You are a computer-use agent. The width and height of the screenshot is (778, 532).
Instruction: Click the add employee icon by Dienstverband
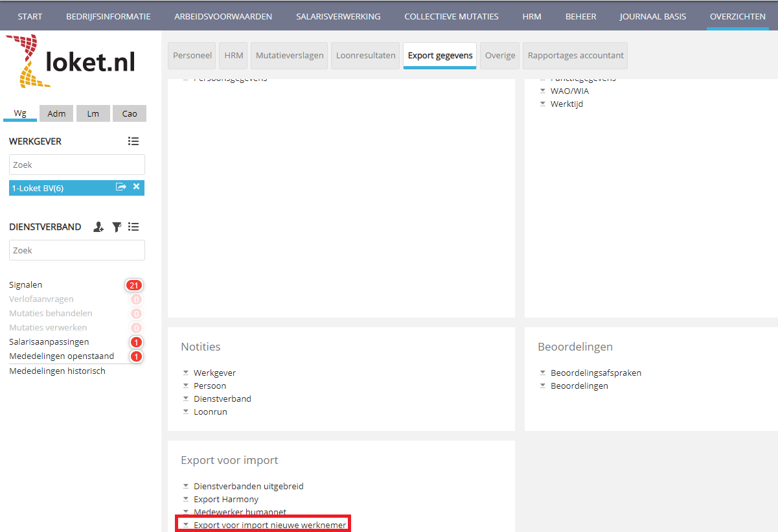98,227
